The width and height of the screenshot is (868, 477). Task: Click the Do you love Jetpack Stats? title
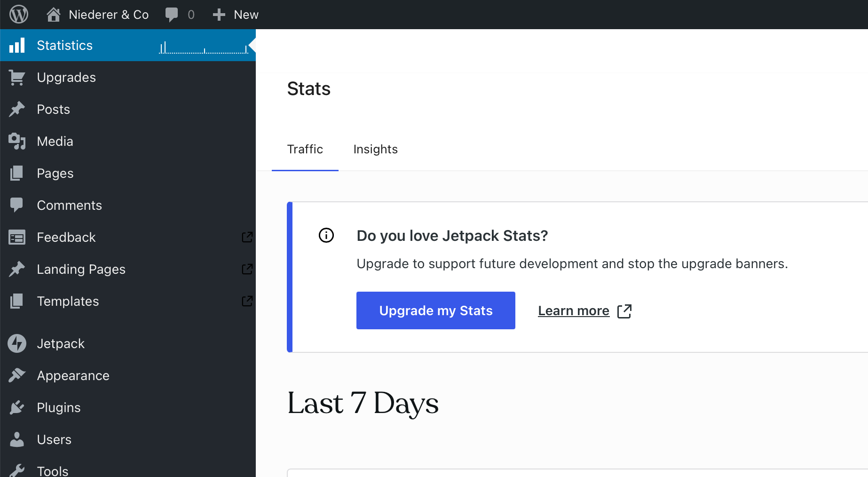452,235
